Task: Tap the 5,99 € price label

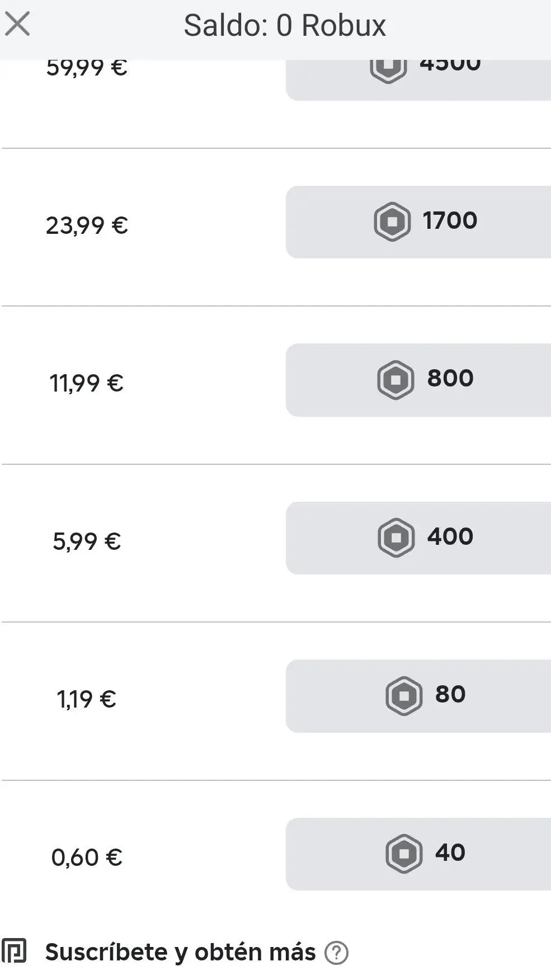Action: point(87,541)
